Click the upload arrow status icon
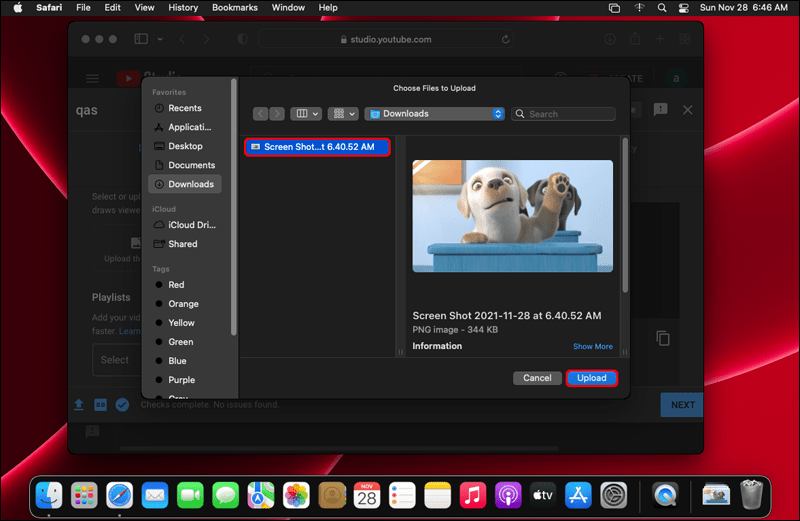This screenshot has width=800, height=521. pos(79,405)
